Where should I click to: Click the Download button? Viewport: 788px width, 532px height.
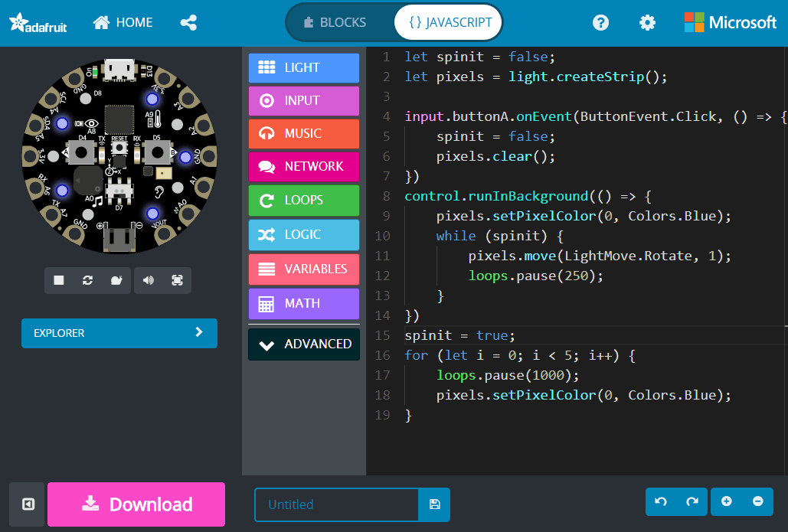[136, 504]
